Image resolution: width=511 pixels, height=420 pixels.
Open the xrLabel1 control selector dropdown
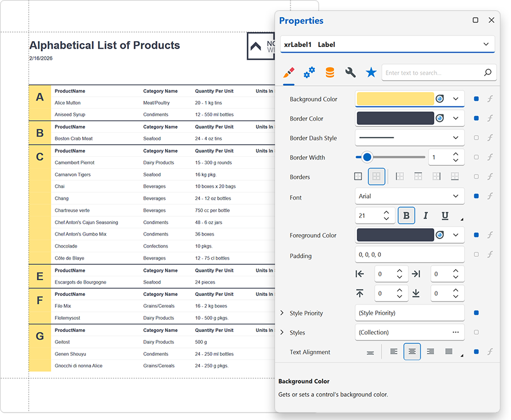click(x=486, y=44)
